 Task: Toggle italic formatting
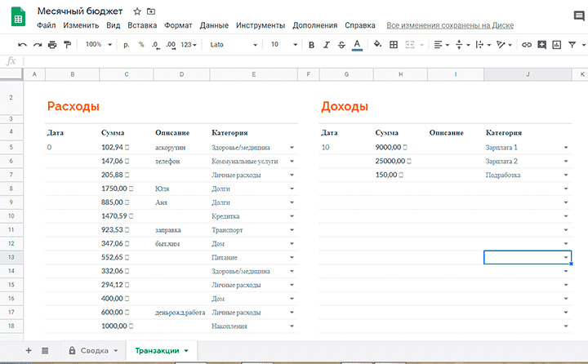click(327, 44)
